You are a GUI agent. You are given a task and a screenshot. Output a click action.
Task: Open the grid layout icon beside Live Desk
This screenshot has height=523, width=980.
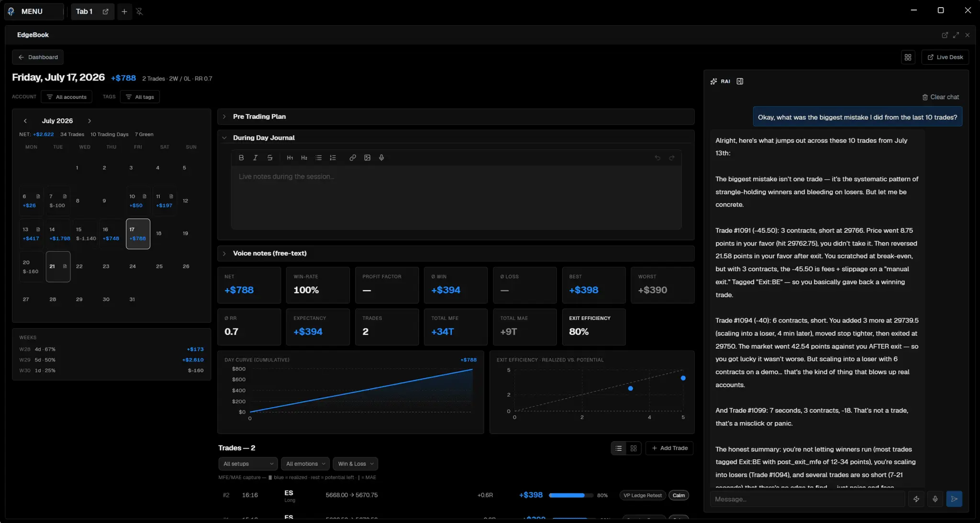[x=908, y=57]
